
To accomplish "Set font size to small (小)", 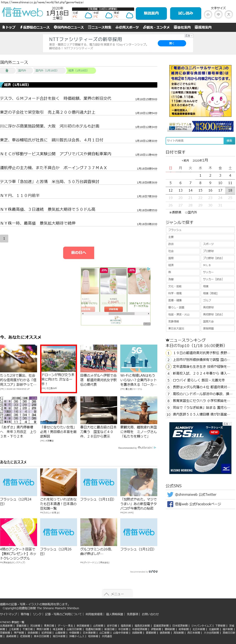I will click(208, 14).
